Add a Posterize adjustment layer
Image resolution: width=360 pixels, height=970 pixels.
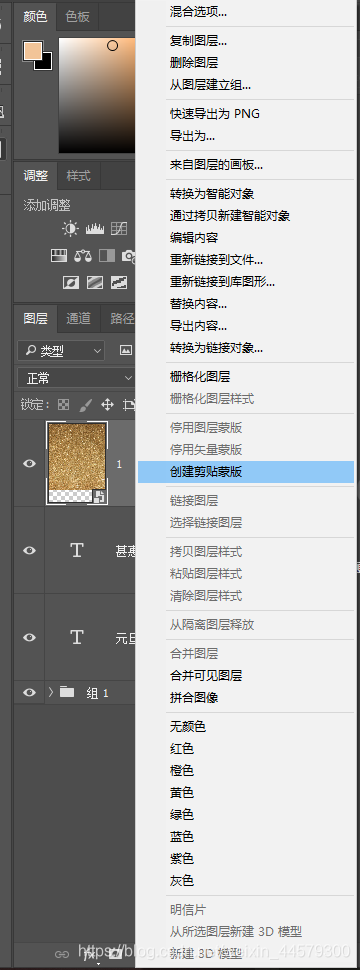pos(95,283)
